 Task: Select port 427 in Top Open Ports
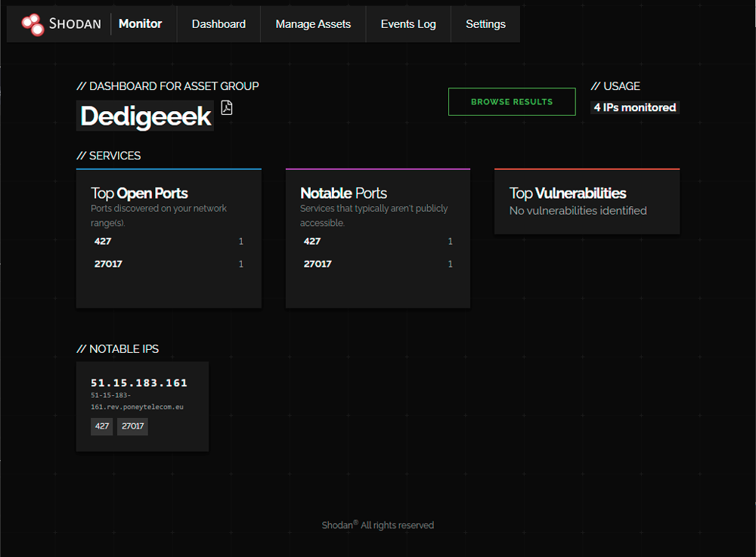point(103,241)
